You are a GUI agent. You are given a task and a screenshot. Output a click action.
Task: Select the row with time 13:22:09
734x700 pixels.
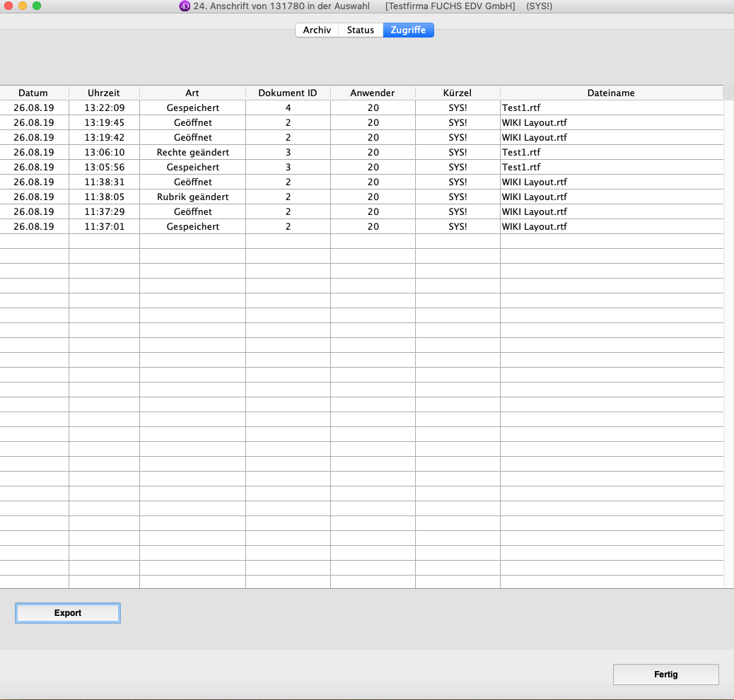pos(104,108)
